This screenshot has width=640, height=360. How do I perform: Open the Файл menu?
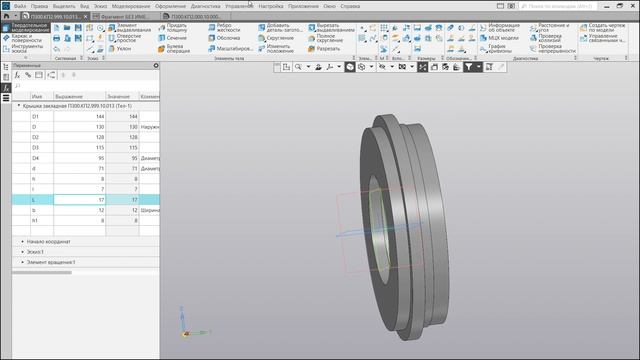[19, 6]
